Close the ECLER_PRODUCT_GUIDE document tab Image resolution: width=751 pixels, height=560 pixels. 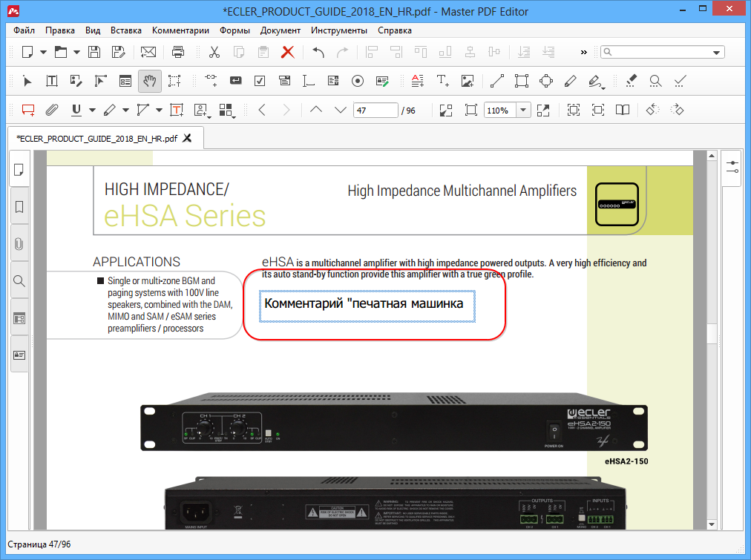[188, 138]
